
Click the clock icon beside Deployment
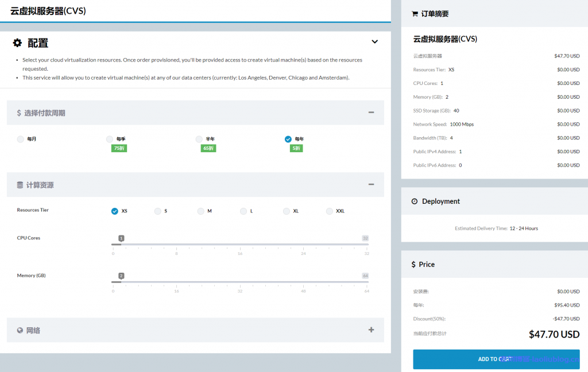click(x=415, y=201)
